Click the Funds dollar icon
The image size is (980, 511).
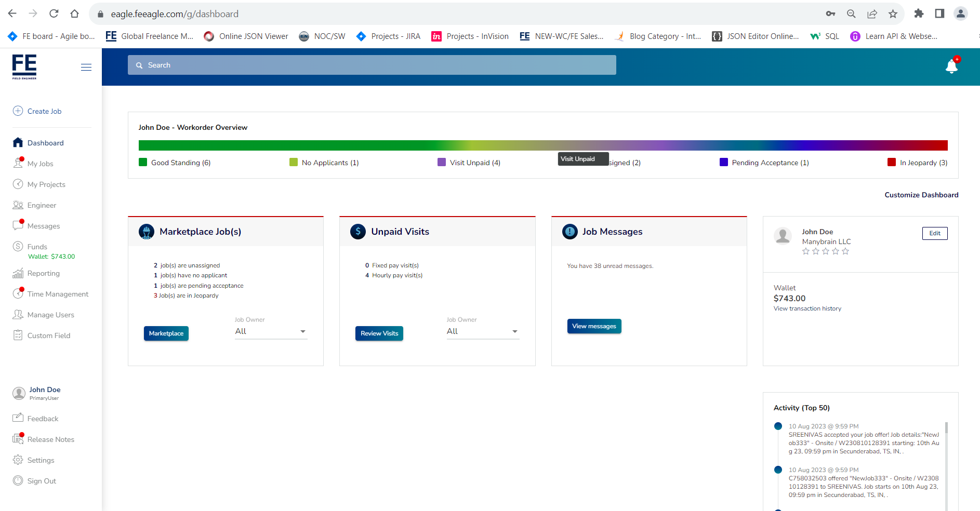pos(18,246)
